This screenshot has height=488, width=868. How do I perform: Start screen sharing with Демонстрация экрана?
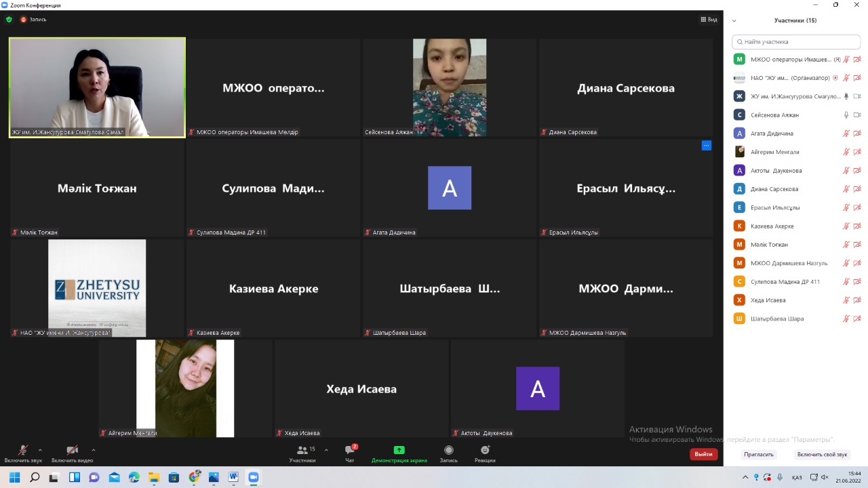click(x=399, y=451)
